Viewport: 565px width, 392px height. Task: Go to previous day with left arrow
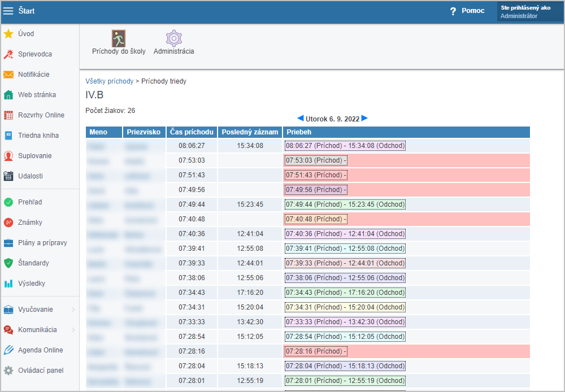(x=300, y=118)
